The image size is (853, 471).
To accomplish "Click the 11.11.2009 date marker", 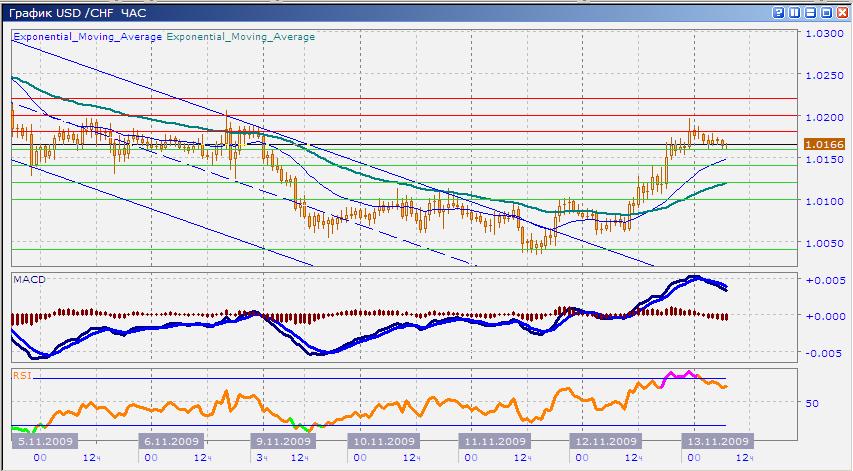I will click(x=494, y=441).
